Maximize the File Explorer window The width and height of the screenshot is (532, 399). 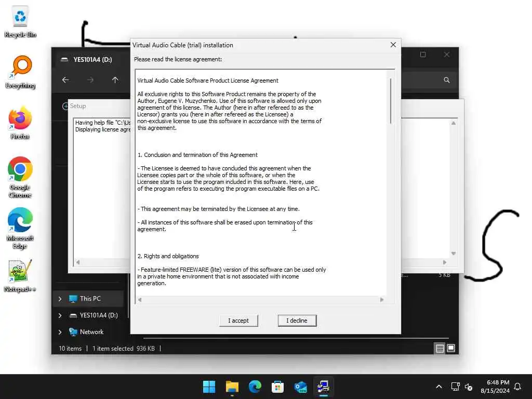tap(423, 55)
